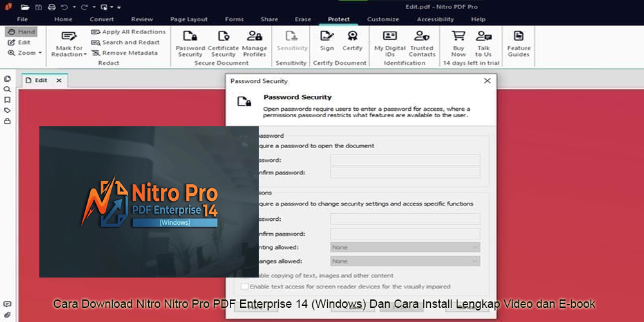Switch to the Share tab
644x322 pixels.
[269, 19]
